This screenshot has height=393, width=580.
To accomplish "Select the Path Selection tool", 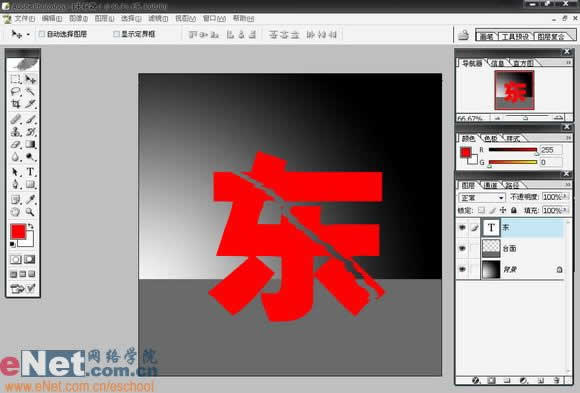I will pos(16,172).
